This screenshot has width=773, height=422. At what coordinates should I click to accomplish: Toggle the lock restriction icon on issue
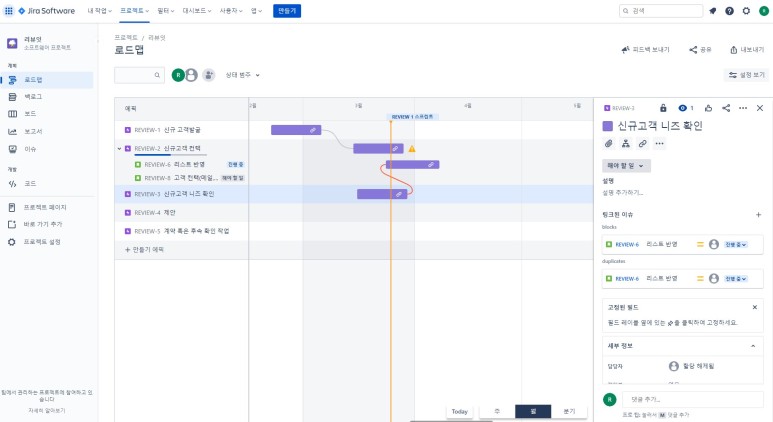[662, 107]
